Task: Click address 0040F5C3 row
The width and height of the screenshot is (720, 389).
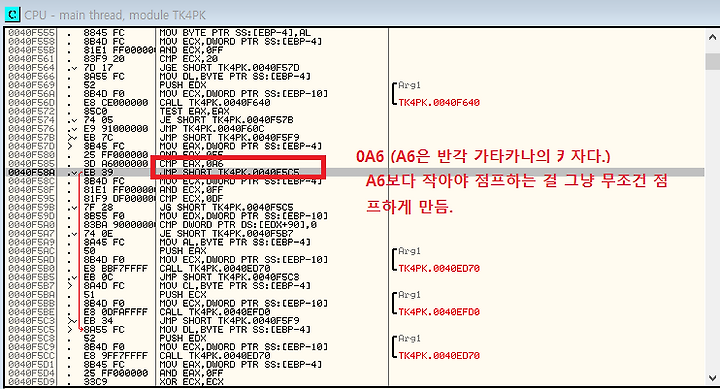Action: click(31, 321)
